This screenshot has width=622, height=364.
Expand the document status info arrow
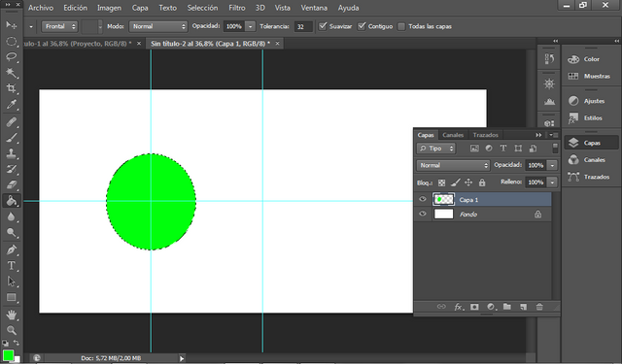pyautogui.click(x=182, y=358)
